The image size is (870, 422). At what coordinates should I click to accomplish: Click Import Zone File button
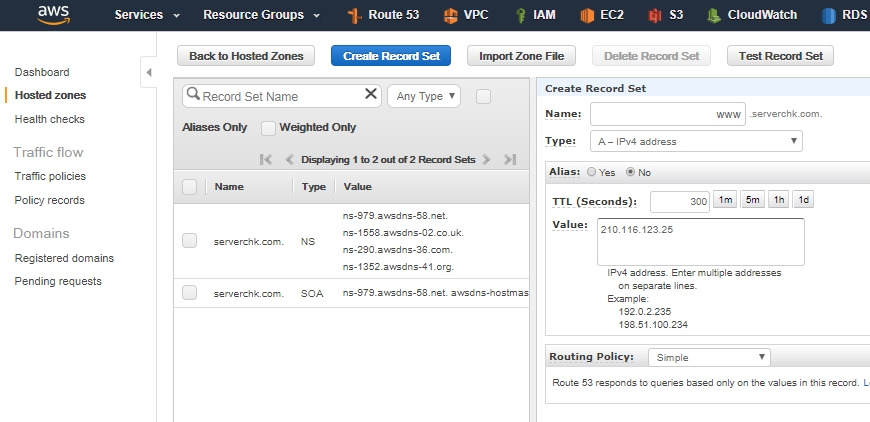pos(522,55)
